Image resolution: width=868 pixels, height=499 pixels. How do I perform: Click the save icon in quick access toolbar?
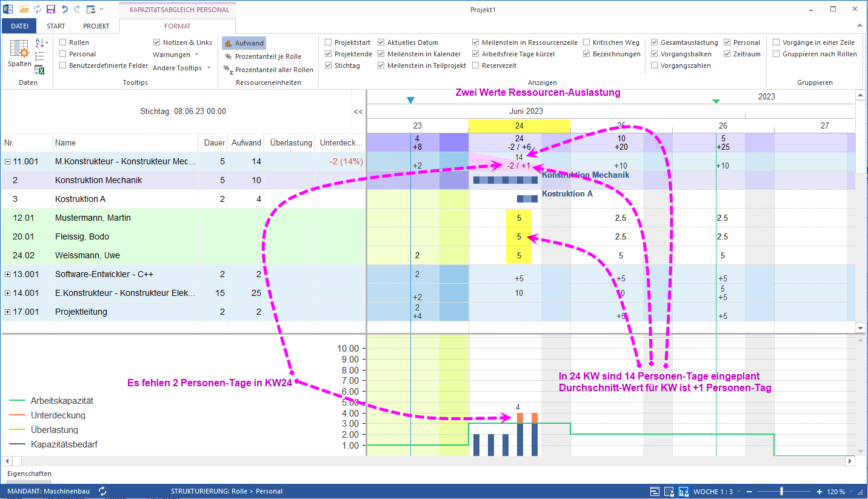pyautogui.click(x=51, y=9)
